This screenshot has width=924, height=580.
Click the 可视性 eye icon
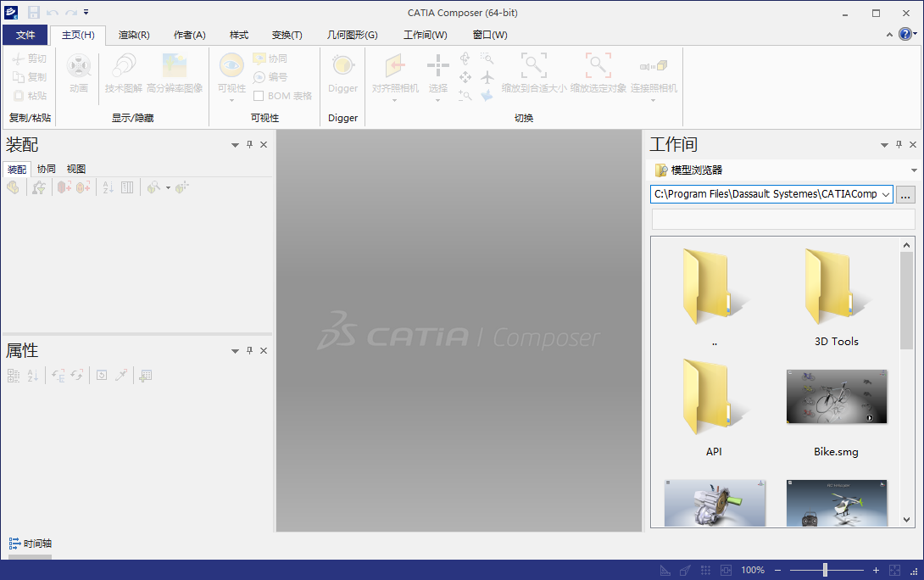231,64
